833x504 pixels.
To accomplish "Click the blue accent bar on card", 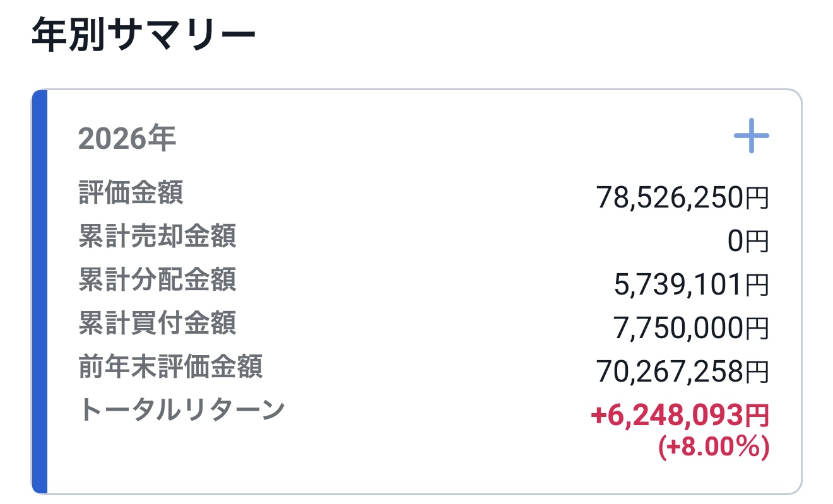I will [39, 291].
